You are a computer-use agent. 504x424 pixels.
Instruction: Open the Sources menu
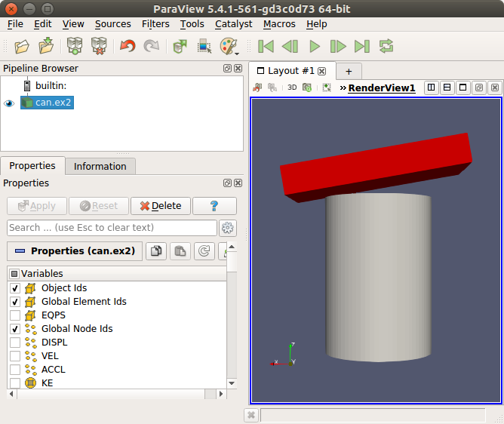(113, 24)
